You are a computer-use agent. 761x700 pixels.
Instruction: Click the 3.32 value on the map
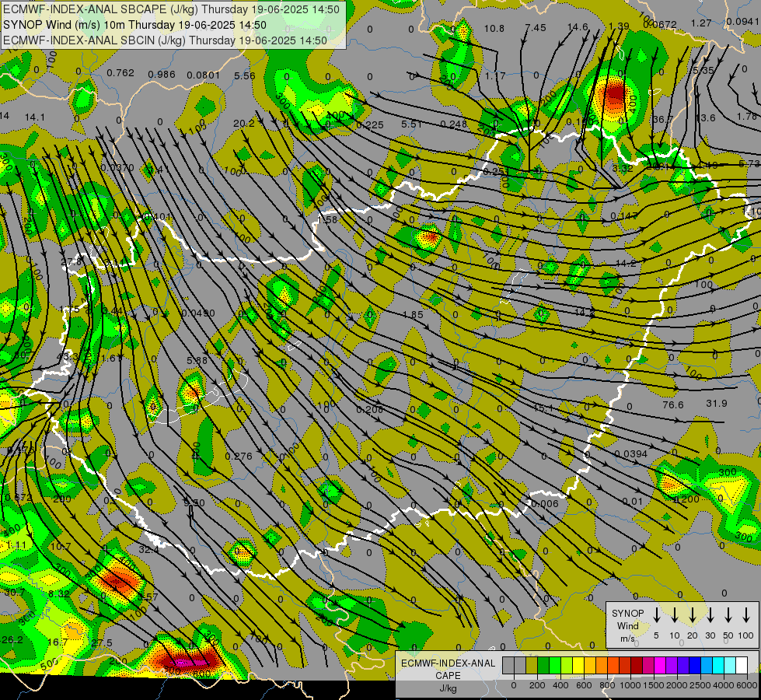coord(623,168)
